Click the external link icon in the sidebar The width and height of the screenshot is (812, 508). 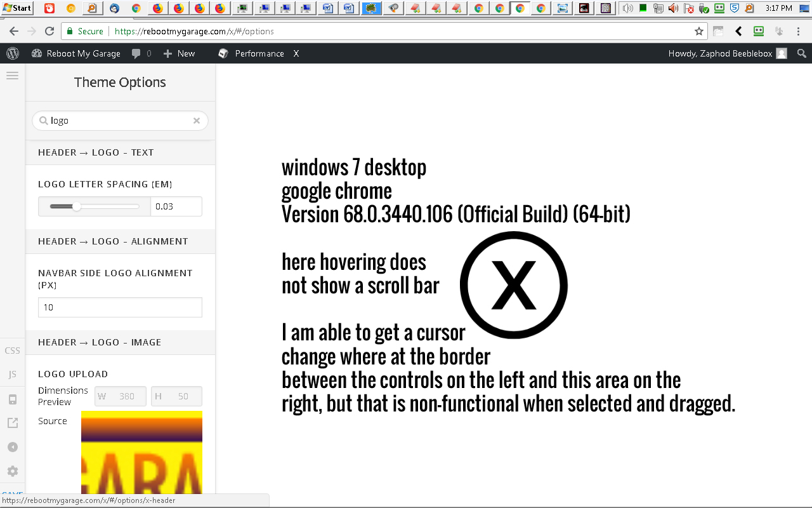(12, 423)
